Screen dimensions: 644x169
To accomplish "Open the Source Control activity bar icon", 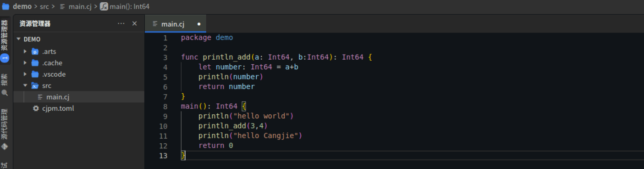I will (x=5, y=130).
